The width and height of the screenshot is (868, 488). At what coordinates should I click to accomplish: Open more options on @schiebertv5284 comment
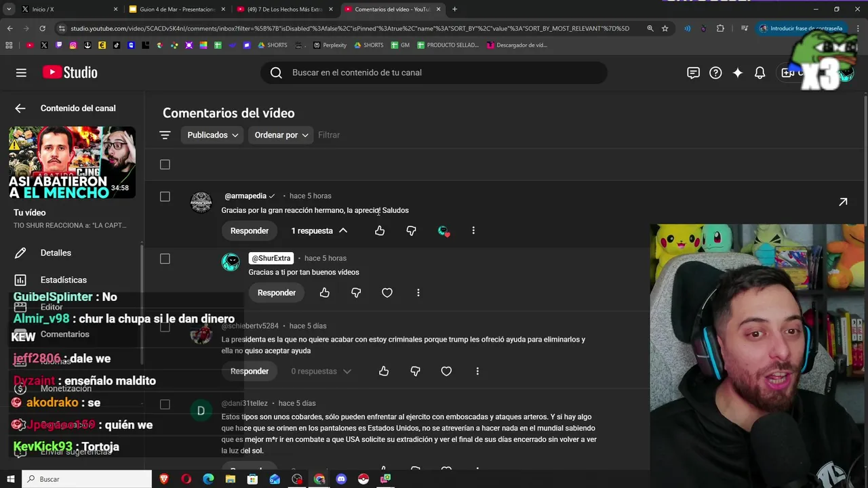pyautogui.click(x=477, y=371)
